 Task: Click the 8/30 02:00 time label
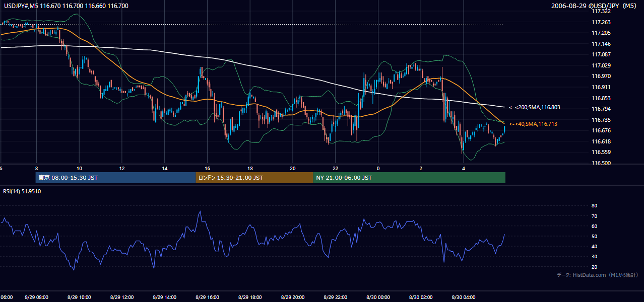point(421,297)
